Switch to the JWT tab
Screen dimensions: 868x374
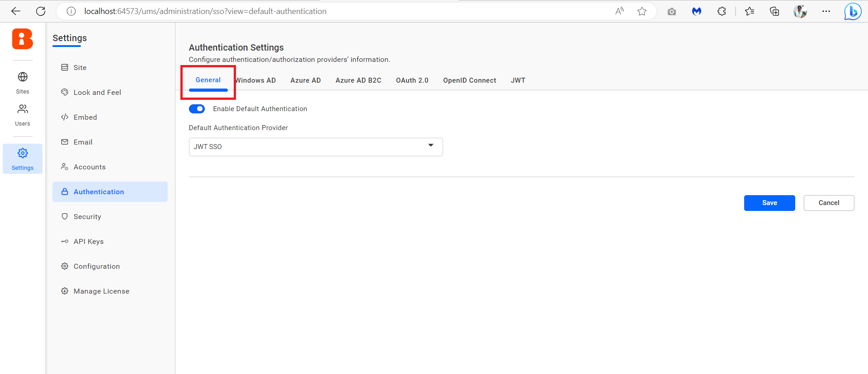coord(518,80)
